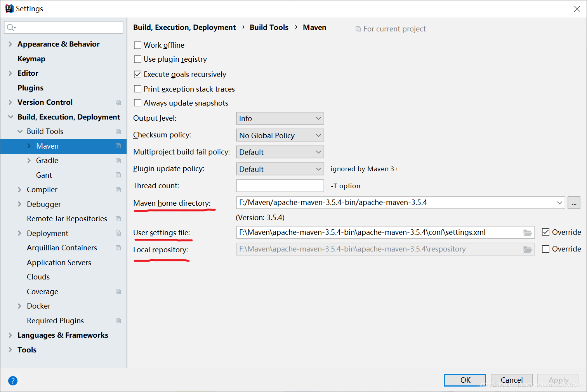Uncheck Execute goals recursively
The height and width of the screenshot is (392, 587).
coord(137,74)
